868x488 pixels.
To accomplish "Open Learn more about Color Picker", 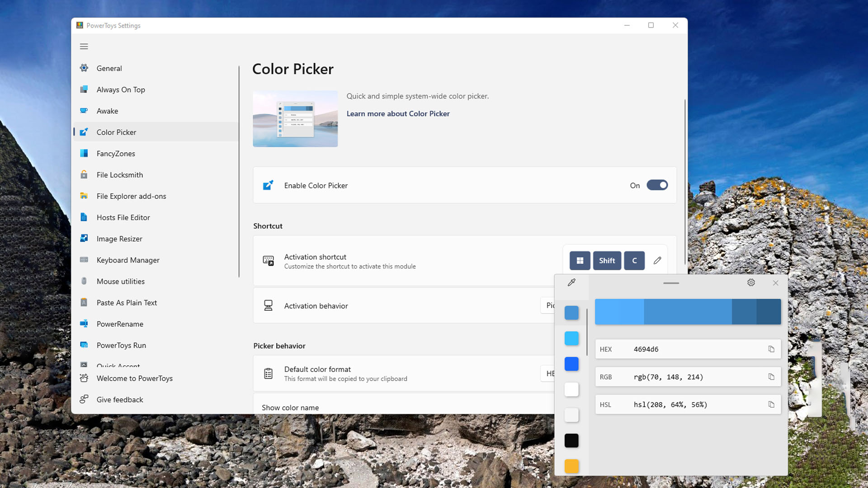I will pos(398,114).
